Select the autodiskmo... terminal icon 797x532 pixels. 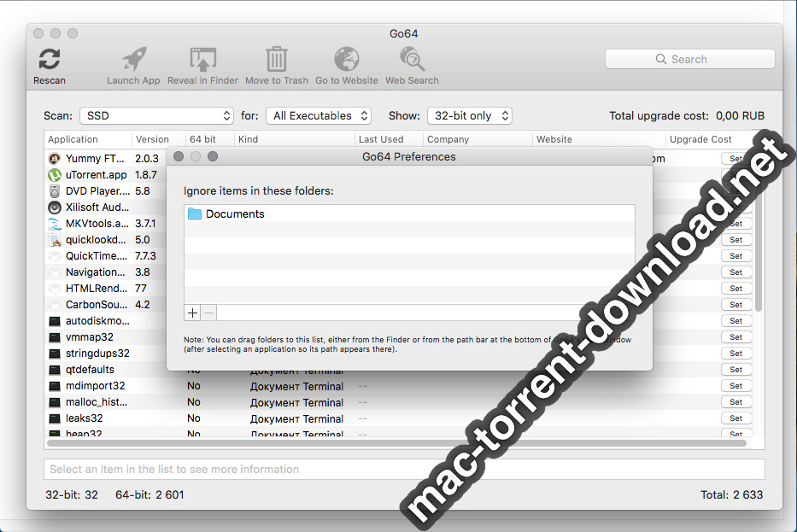click(x=55, y=321)
